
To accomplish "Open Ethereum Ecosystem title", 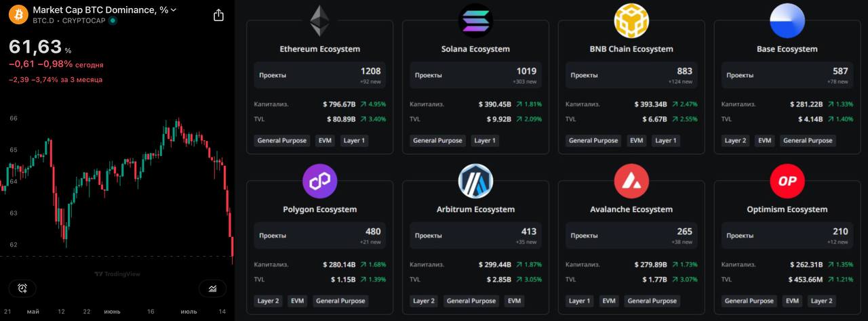I will [320, 49].
